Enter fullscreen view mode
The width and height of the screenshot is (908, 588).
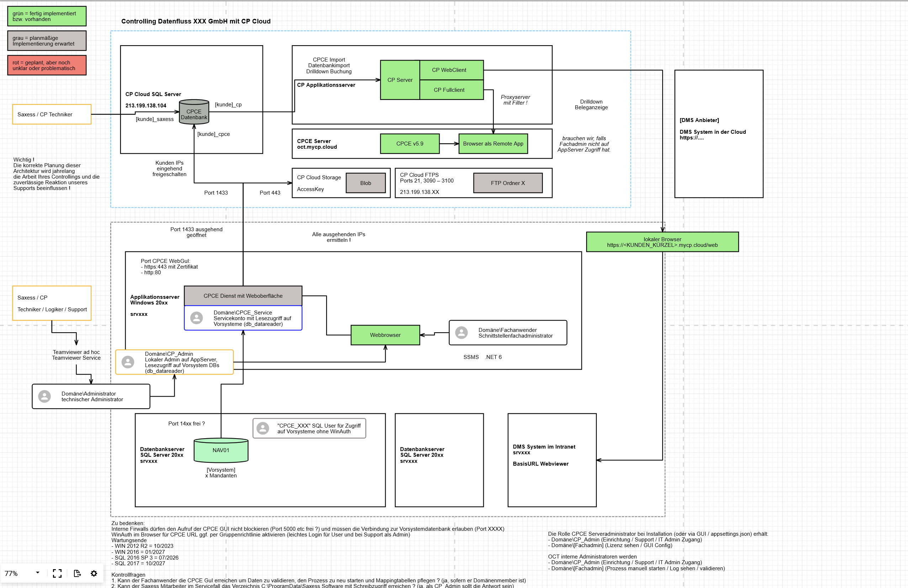point(57,573)
